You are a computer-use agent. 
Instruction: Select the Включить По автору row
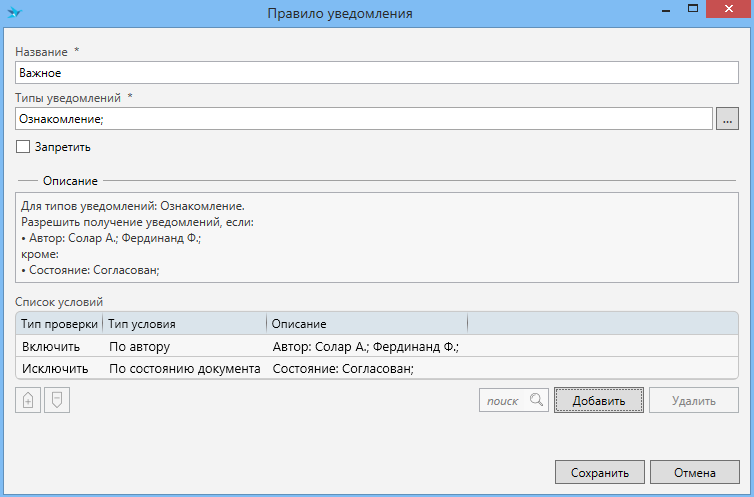click(x=240, y=346)
